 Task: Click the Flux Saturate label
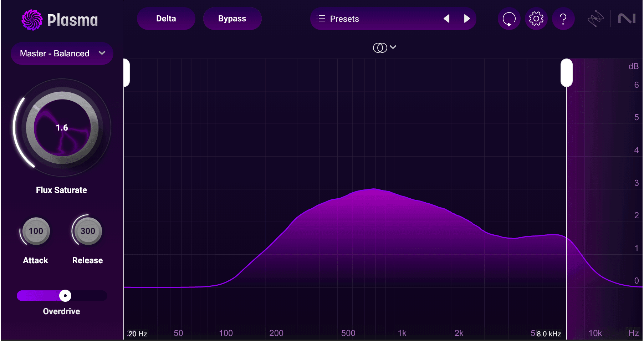(x=61, y=190)
